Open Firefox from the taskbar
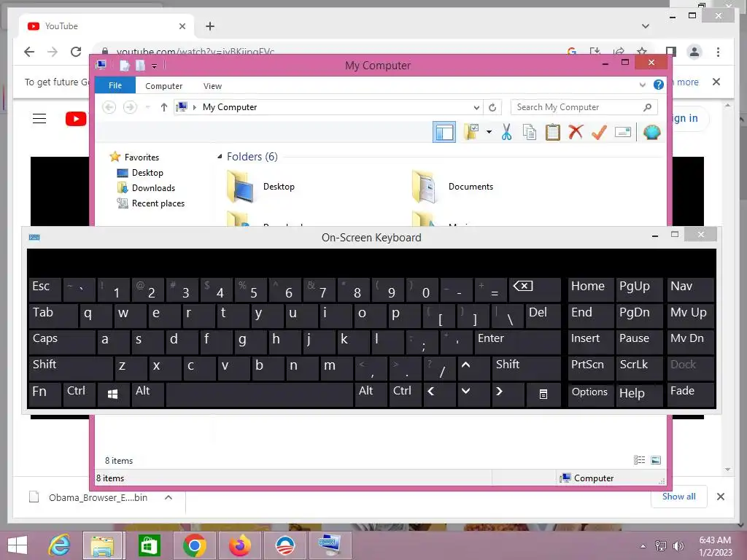Viewport: 747px width, 560px height. pyautogui.click(x=239, y=545)
